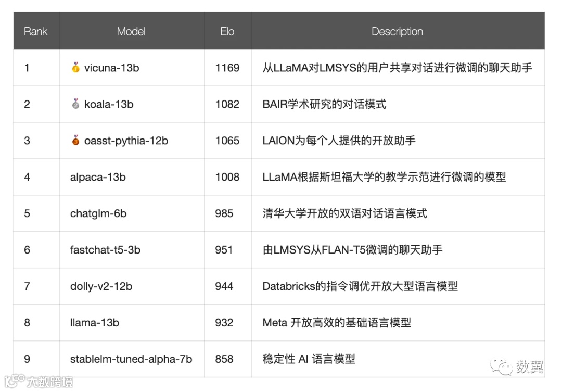Click the Elo column header
Viewport: 562px width, 392px height.
227,32
